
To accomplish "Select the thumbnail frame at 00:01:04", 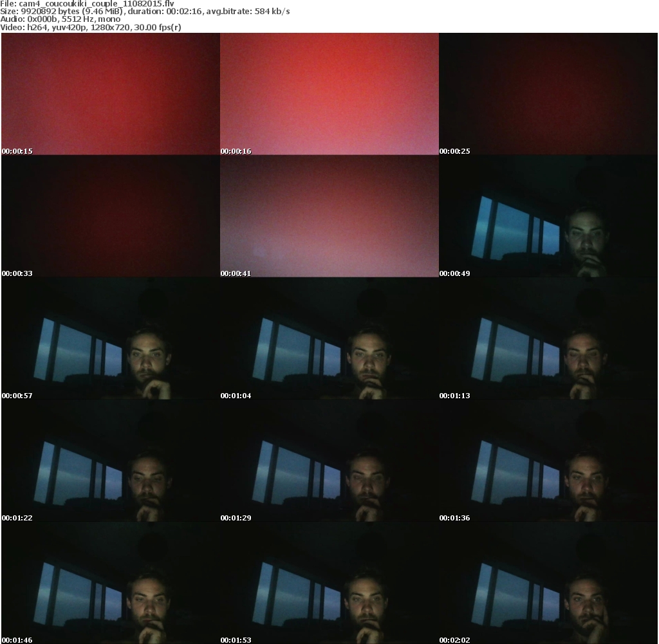I will (329, 338).
